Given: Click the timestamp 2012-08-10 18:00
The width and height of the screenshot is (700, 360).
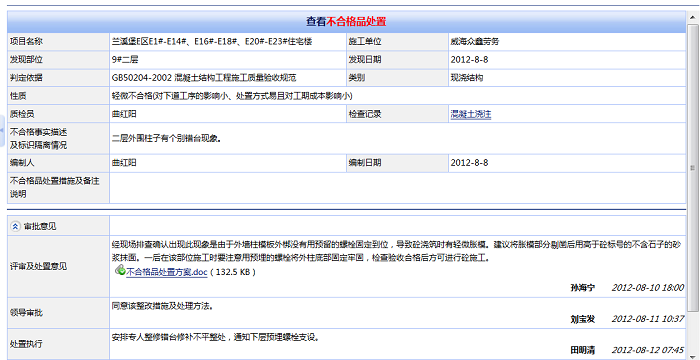Looking at the screenshot, I should 647,287.
